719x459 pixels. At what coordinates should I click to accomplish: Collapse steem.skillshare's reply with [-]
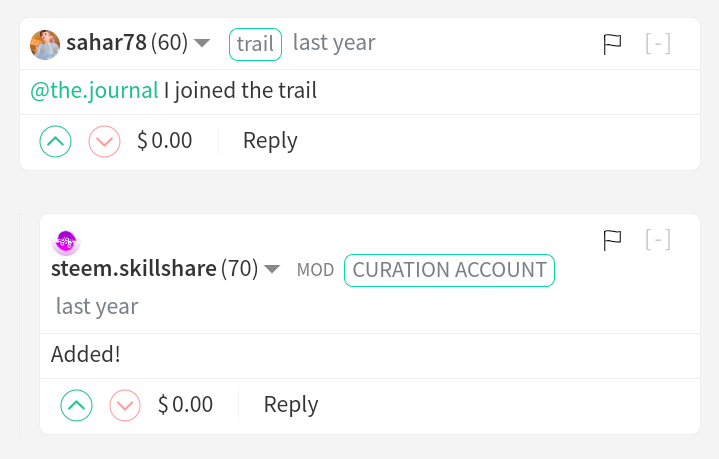point(658,239)
